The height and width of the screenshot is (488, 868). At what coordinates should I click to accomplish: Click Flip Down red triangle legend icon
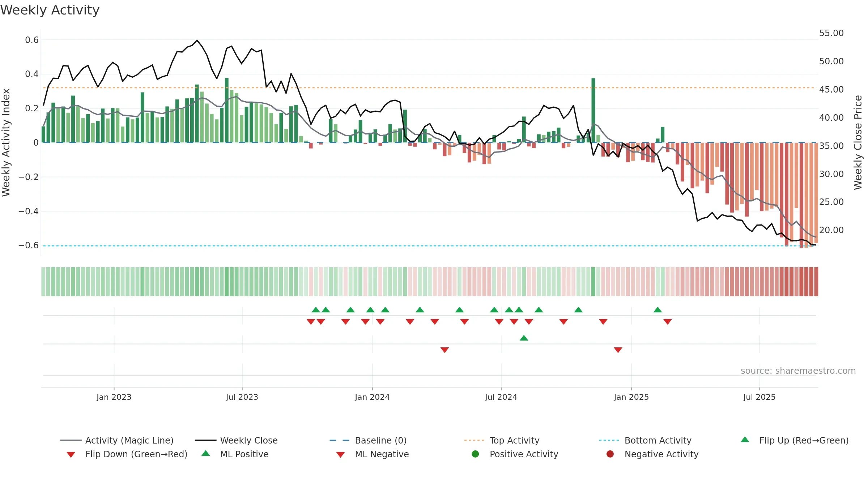(x=71, y=455)
